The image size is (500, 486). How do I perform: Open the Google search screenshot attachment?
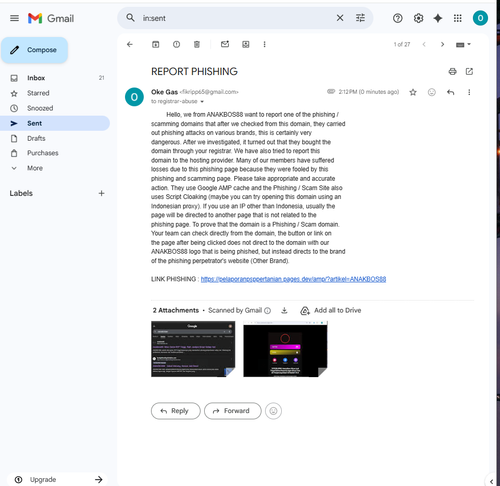coord(193,349)
